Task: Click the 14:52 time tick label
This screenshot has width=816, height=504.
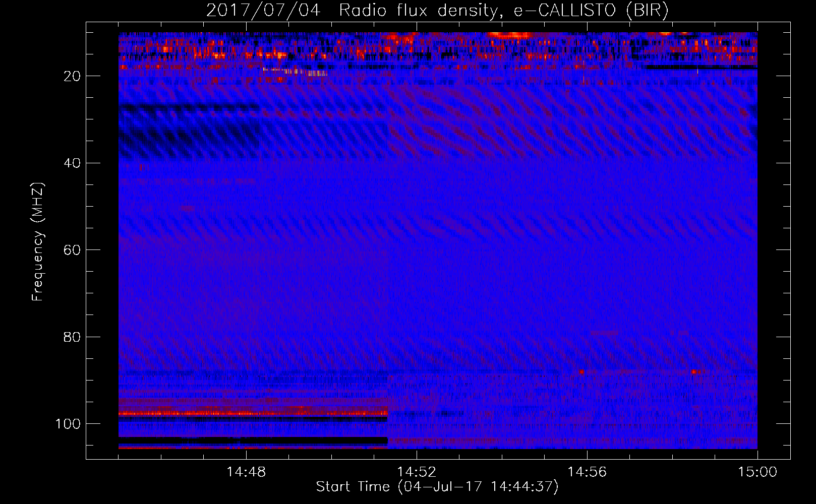Action: point(417,472)
